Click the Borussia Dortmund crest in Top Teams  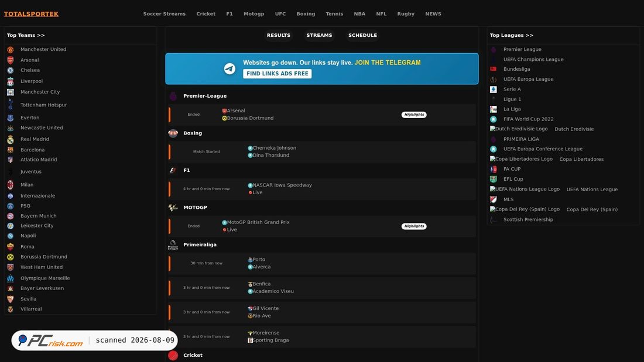coord(11,257)
